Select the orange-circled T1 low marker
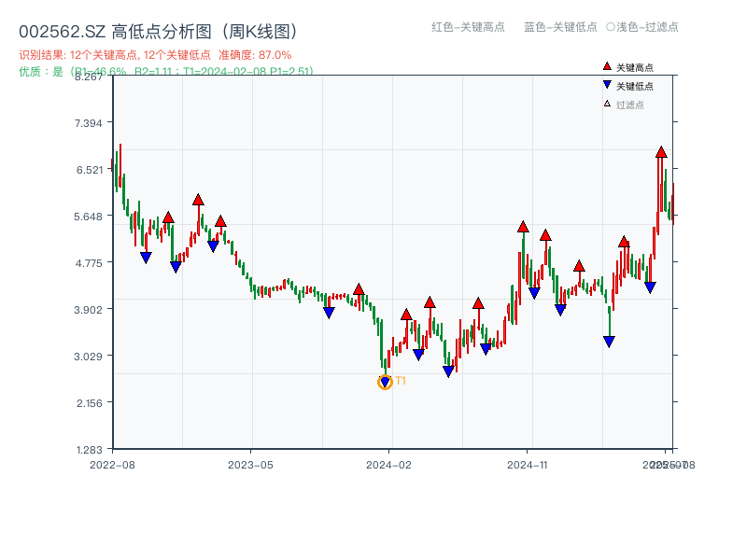Screen dimensions: 747x560 point(385,382)
